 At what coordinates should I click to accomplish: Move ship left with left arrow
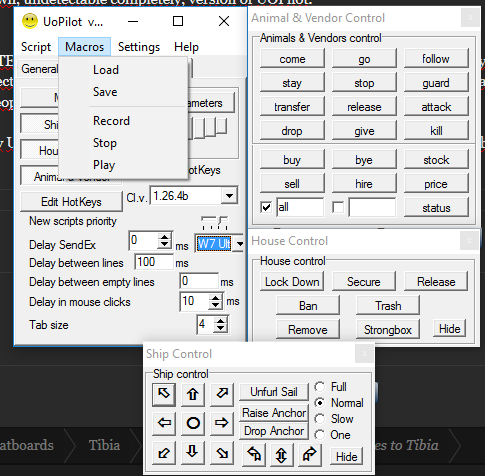(164, 423)
